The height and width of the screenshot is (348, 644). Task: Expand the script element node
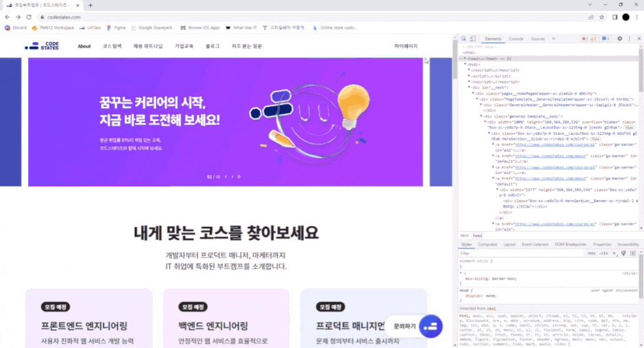[x=469, y=76]
